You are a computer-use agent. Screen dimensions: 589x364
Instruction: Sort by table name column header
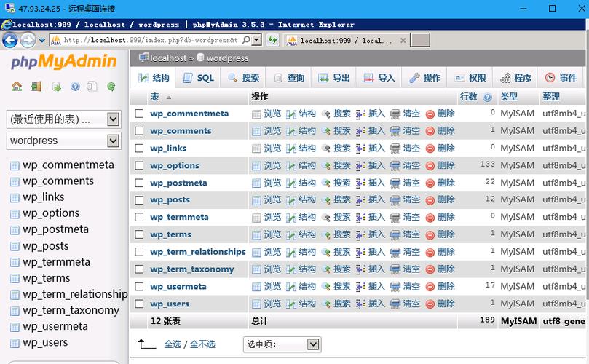[155, 97]
